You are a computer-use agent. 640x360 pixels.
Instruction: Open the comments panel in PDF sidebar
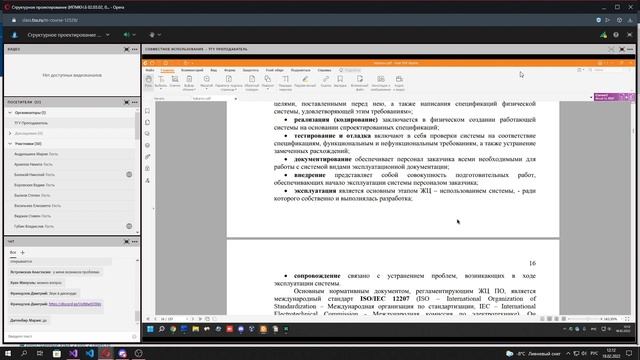[147, 134]
